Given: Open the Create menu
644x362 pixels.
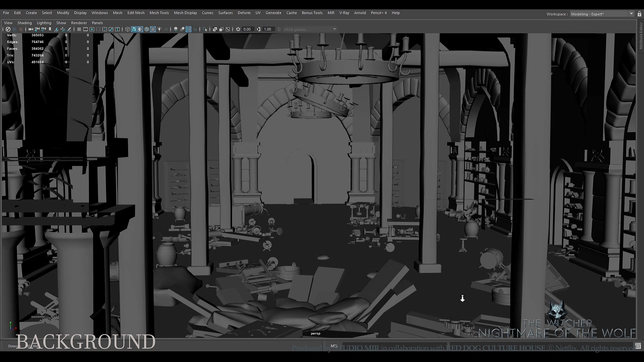Looking at the screenshot, I should click(x=31, y=13).
